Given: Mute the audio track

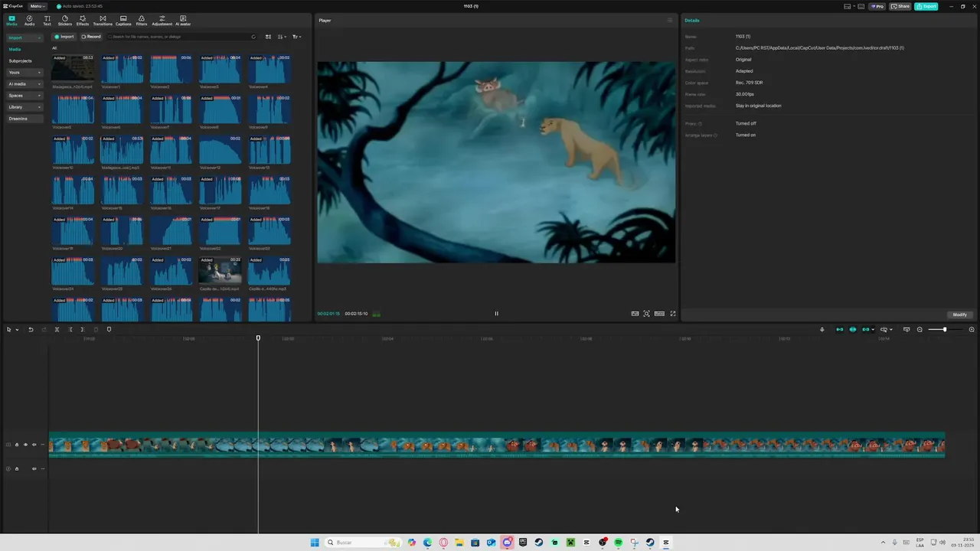Looking at the screenshot, I should [x=34, y=468].
